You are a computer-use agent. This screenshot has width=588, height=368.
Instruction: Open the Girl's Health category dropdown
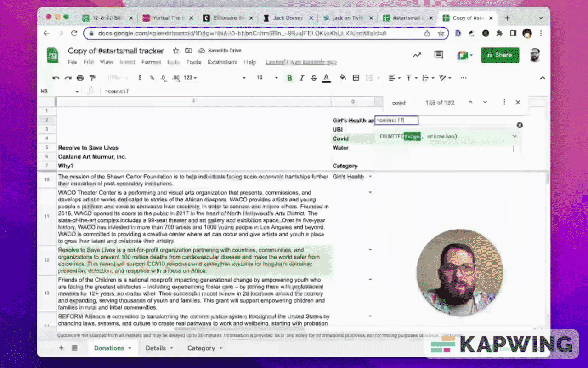(370, 177)
